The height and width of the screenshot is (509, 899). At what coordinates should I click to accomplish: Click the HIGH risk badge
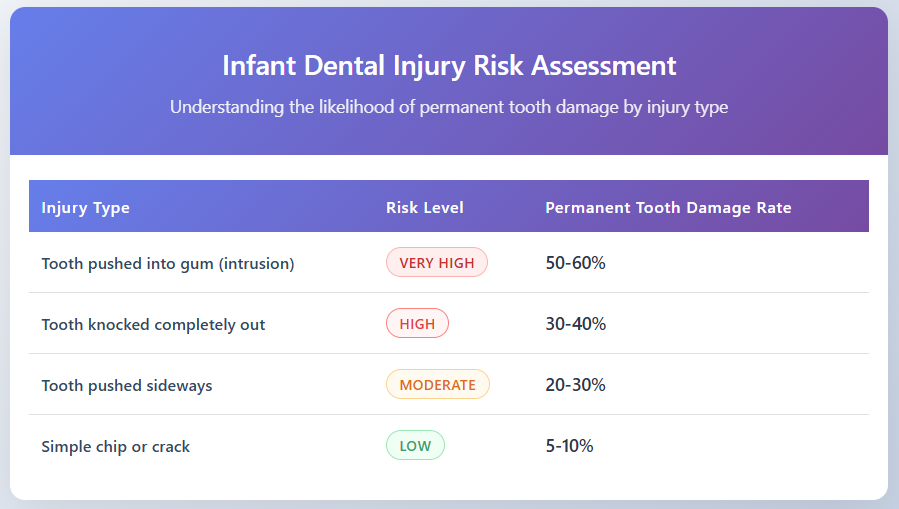click(417, 324)
